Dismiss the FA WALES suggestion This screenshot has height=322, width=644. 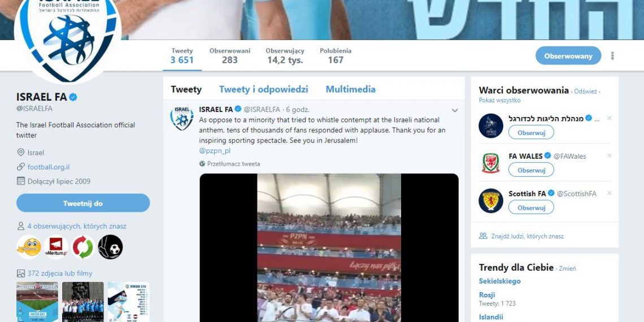pyautogui.click(x=609, y=156)
